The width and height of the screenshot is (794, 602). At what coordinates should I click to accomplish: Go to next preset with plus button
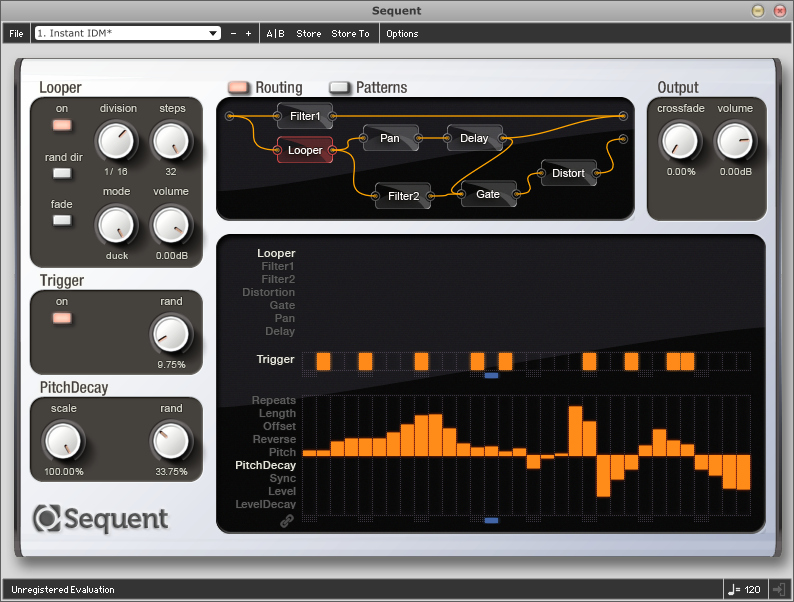(248, 33)
